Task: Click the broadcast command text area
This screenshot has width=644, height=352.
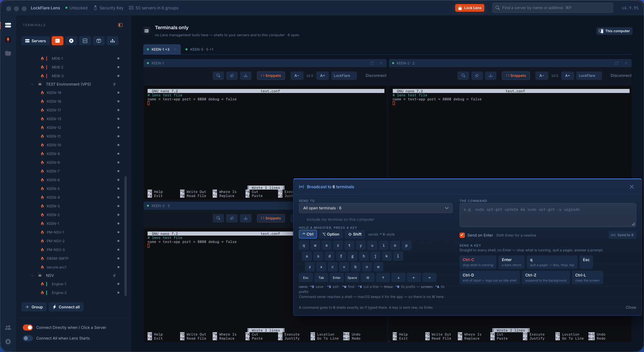Action: (x=548, y=215)
